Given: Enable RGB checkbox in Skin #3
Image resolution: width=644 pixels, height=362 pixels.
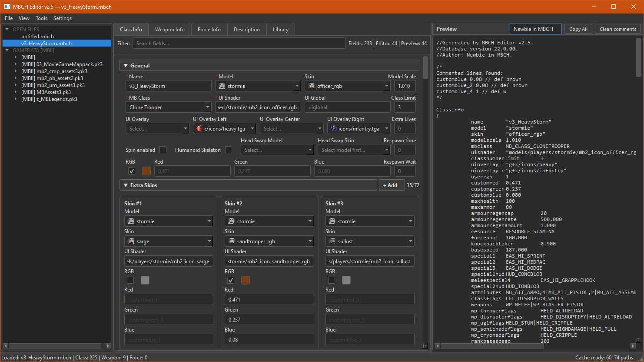Looking at the screenshot, I should point(332,280).
